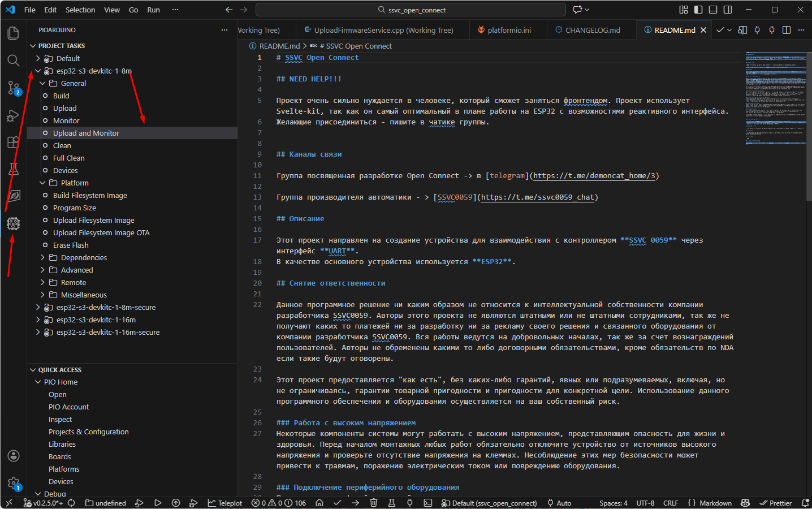
Task: Toggle the secondary side bar visibility
Action: 728,10
